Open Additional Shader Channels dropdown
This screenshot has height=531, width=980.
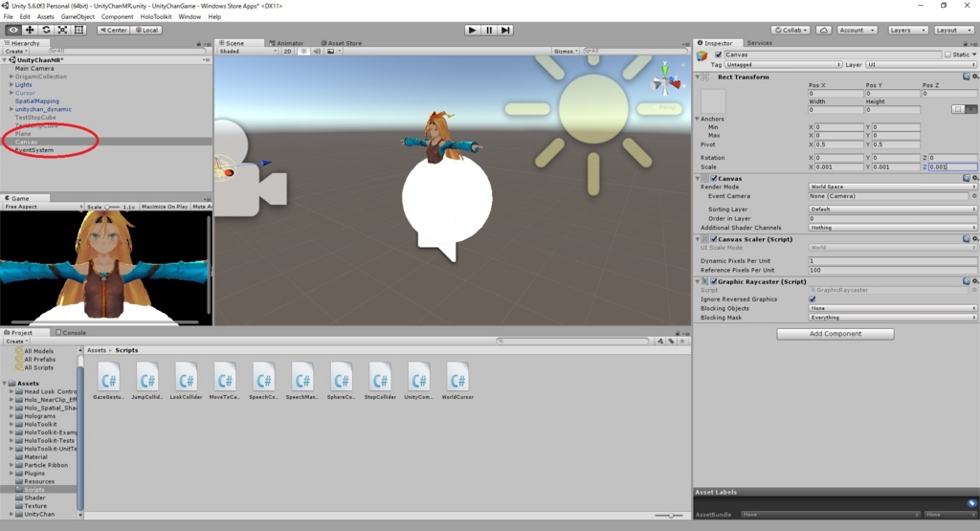point(893,228)
